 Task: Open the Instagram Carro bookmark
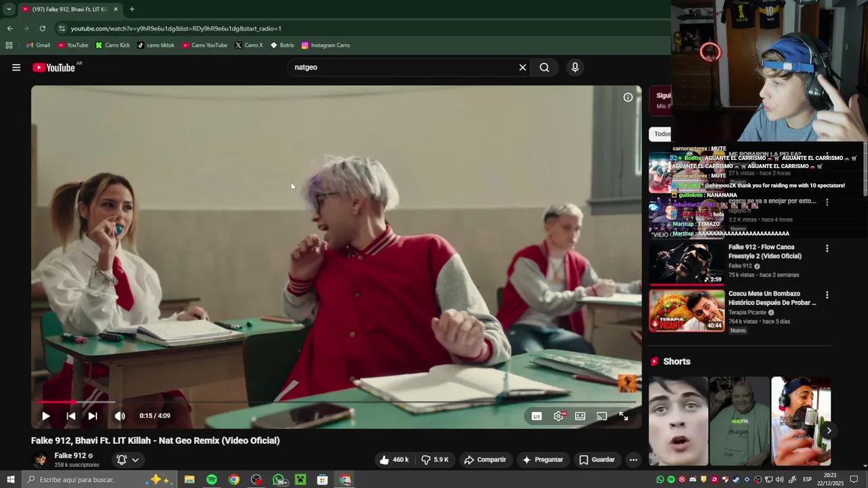325,45
